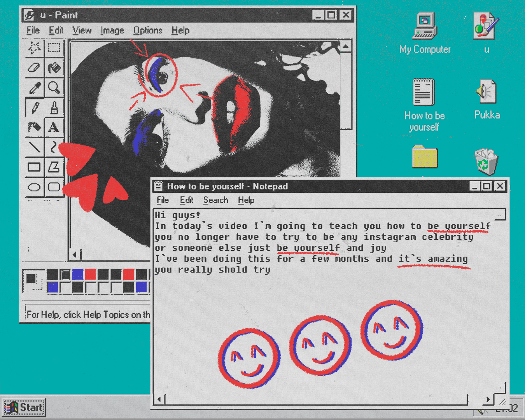Select the Free-Form Select tool in Paint
Image resolution: width=525 pixels, height=420 pixels.
(x=35, y=48)
